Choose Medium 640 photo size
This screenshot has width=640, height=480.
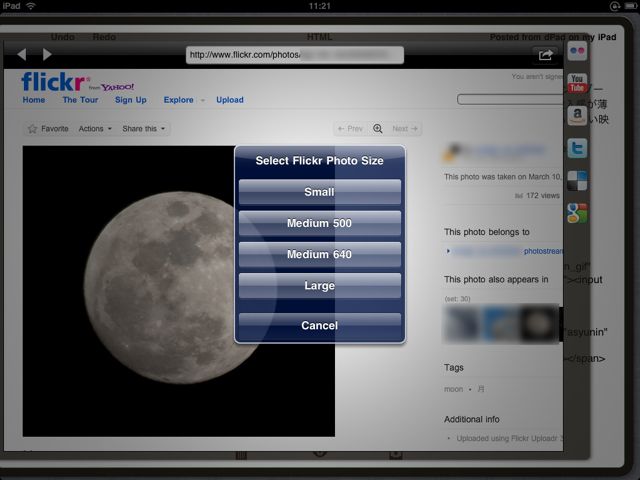[x=320, y=254]
